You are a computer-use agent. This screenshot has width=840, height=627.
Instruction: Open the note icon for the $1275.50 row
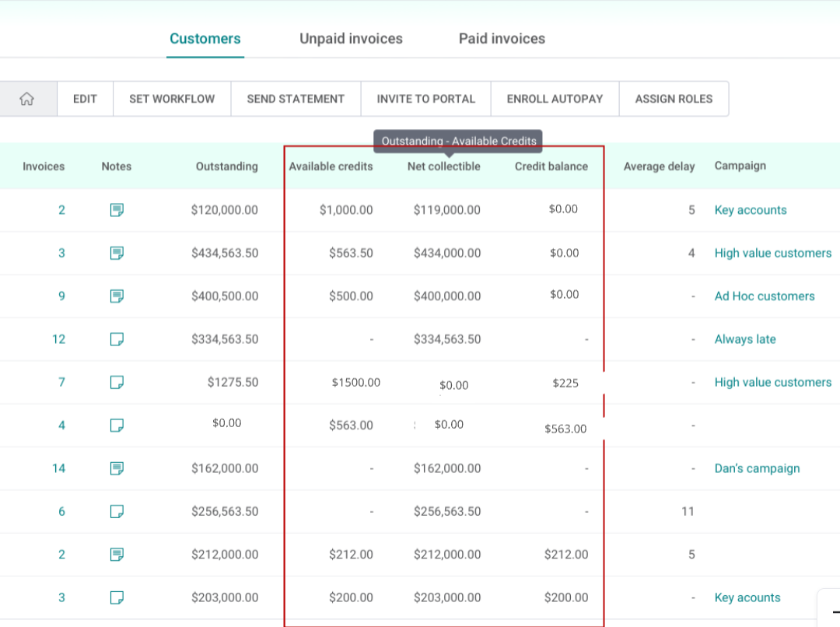117,382
